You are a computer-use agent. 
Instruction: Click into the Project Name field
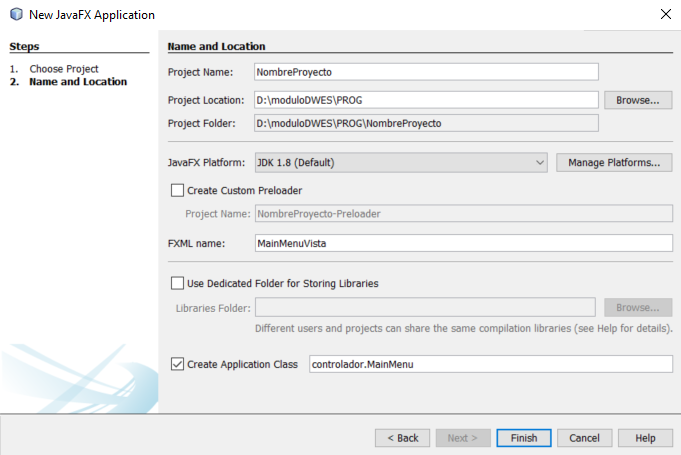click(426, 72)
